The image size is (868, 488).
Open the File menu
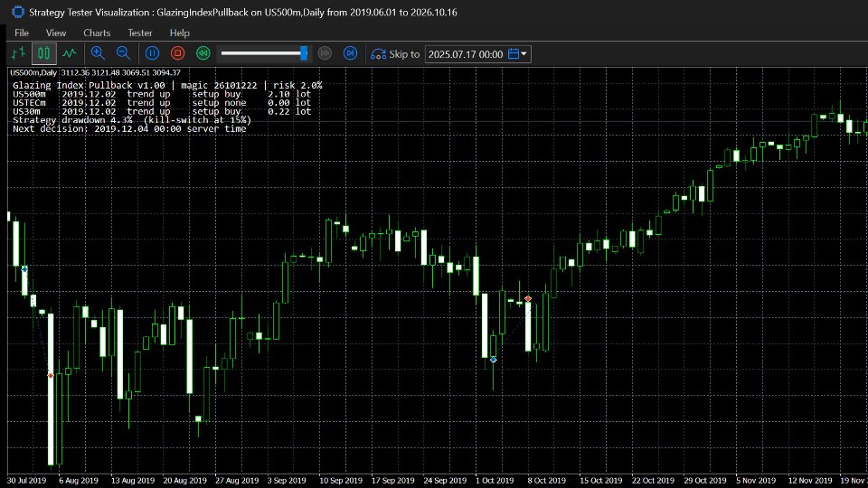coord(22,33)
